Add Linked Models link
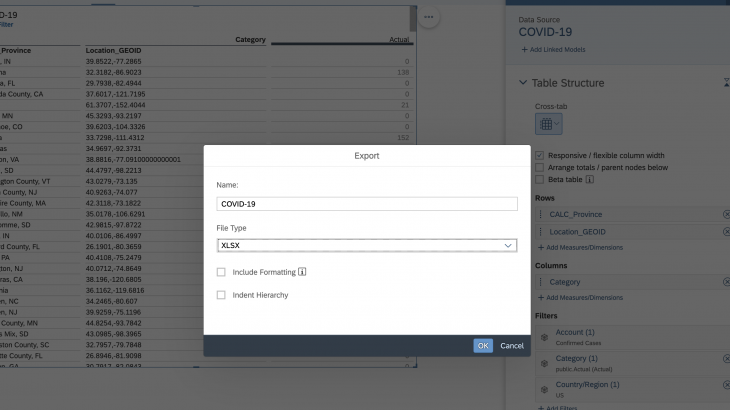730x410 pixels. tap(553, 49)
